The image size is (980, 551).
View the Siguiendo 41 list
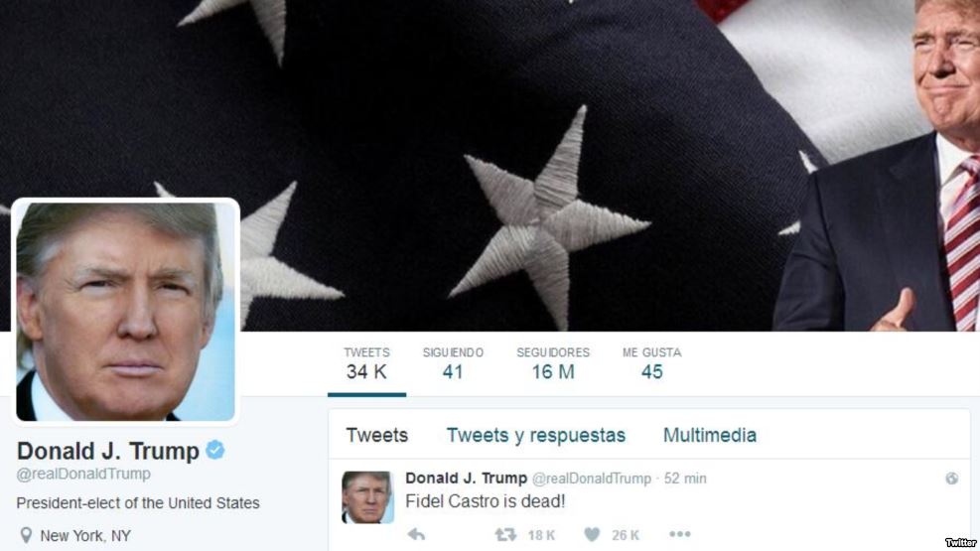click(x=453, y=363)
